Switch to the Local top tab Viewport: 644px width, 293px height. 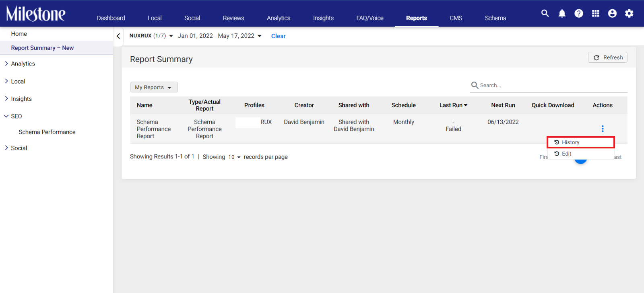pyautogui.click(x=155, y=18)
